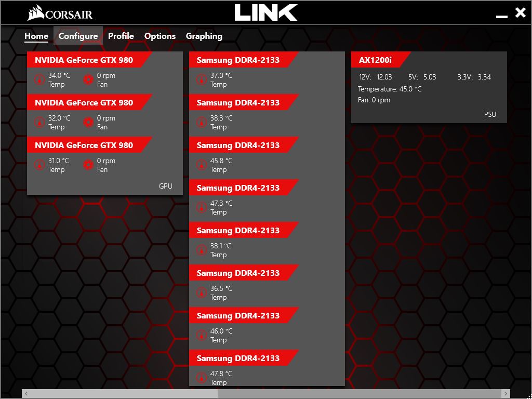This screenshot has width=532, height=399.
Task: Click the 32.0 °C GPU thermometer icon
Action: click(x=39, y=122)
